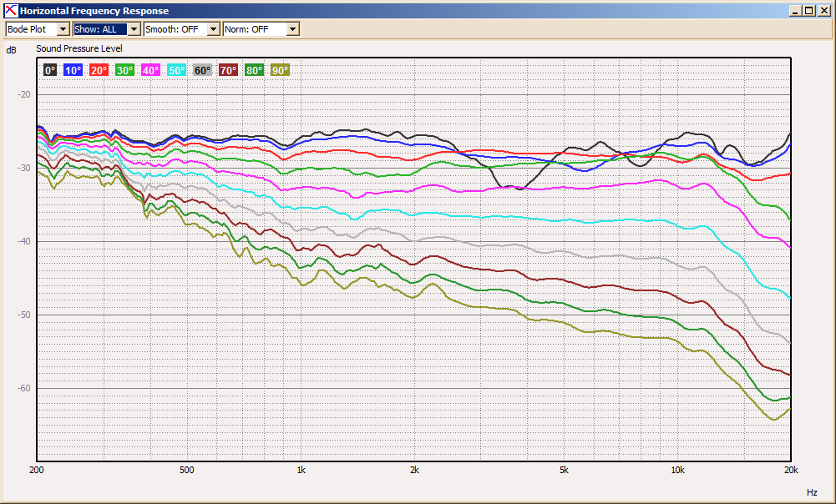
Task: Click the 2k frequency axis label
Action: [414, 470]
